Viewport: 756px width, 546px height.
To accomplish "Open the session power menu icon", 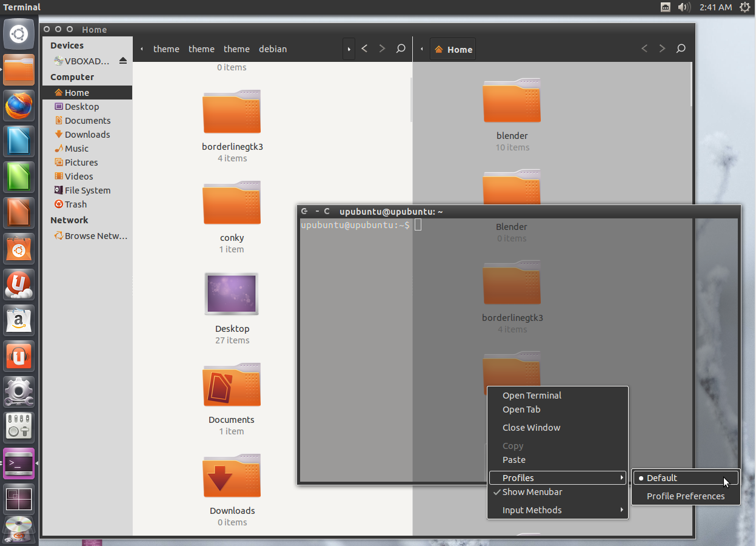I will [744, 7].
